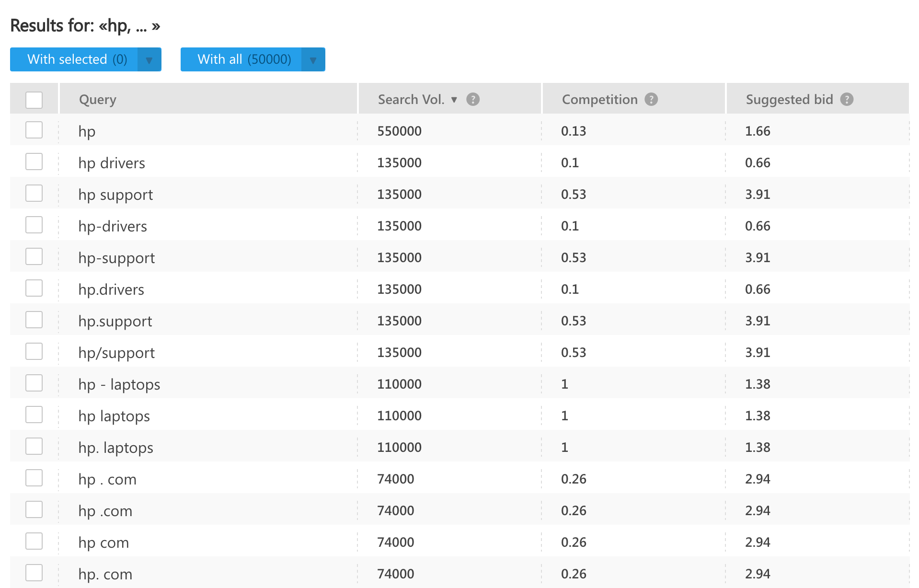Check the box for hp - laptops
This screenshot has height=588, width=919.
pyautogui.click(x=34, y=383)
